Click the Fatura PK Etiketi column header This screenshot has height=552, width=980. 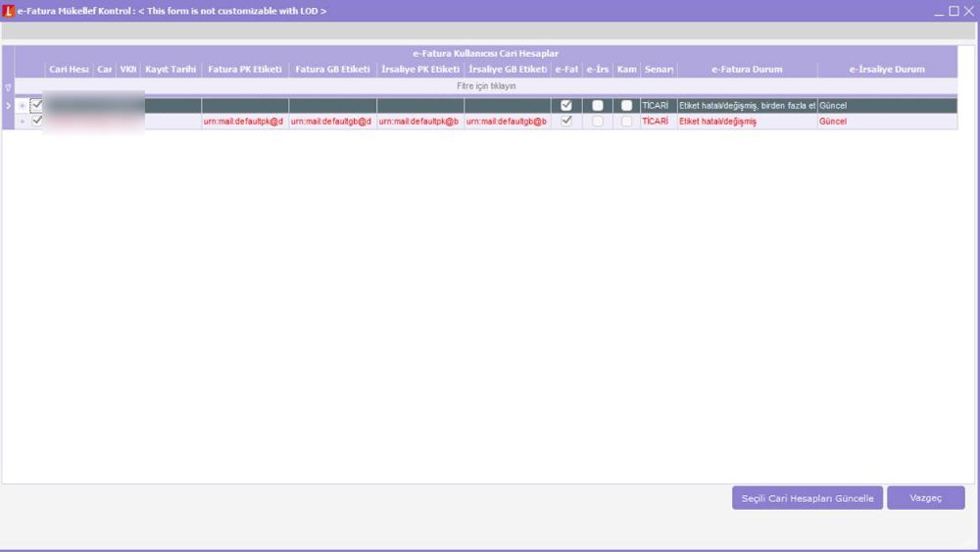pyautogui.click(x=245, y=70)
